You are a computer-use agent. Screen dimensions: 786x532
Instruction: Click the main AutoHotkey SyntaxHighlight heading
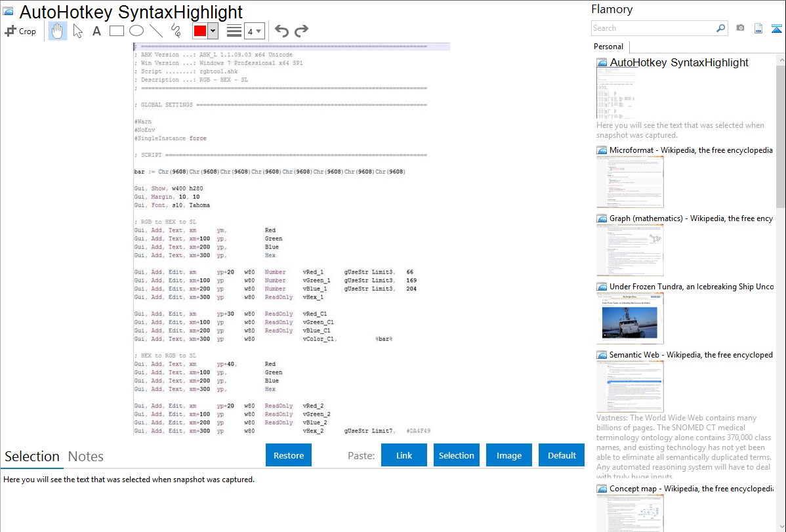(x=131, y=12)
